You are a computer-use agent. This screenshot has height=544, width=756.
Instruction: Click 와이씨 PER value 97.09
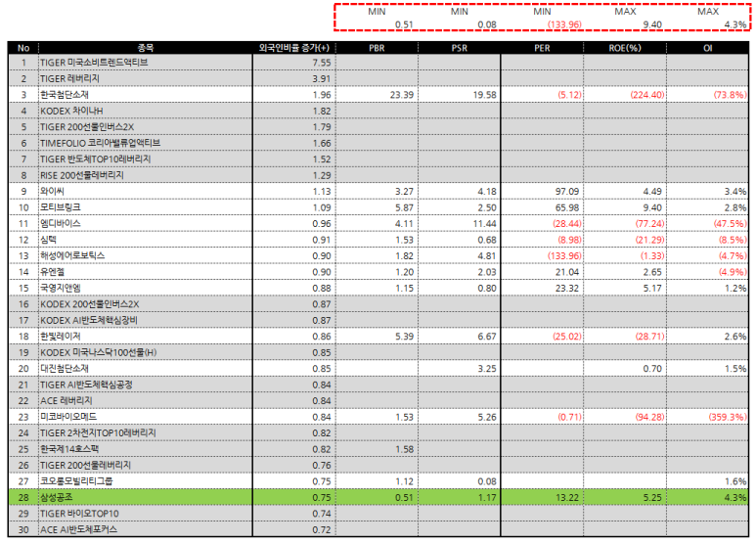click(x=567, y=192)
